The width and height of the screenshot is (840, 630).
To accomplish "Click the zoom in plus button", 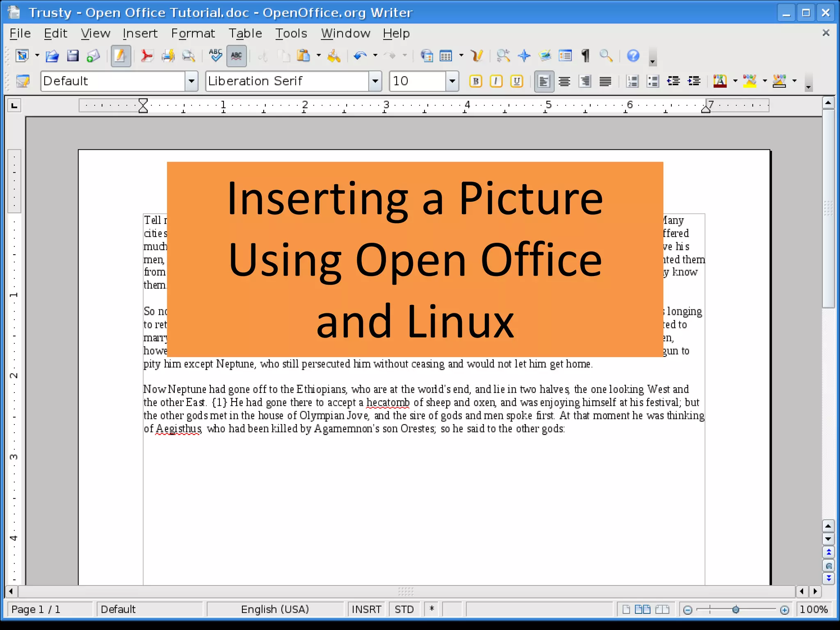I will pyautogui.click(x=784, y=610).
